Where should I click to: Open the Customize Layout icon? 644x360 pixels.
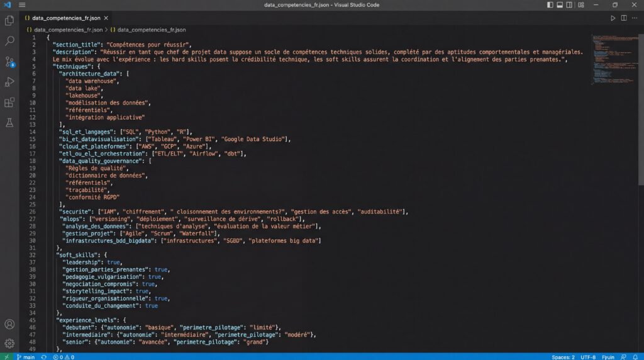[x=580, y=5]
